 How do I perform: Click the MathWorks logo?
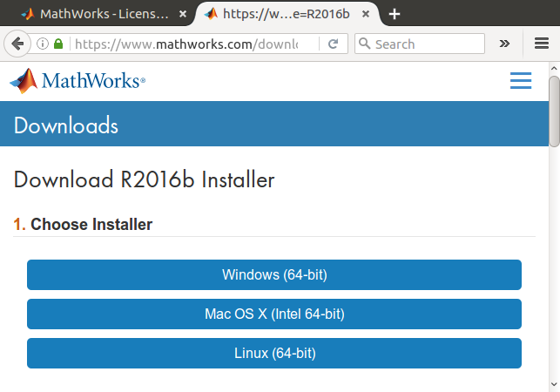coord(78,81)
